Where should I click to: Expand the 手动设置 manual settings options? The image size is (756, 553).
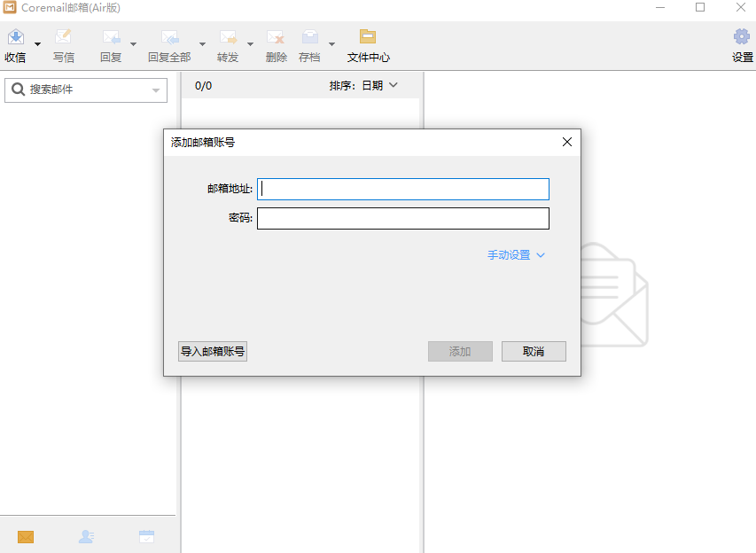click(515, 253)
